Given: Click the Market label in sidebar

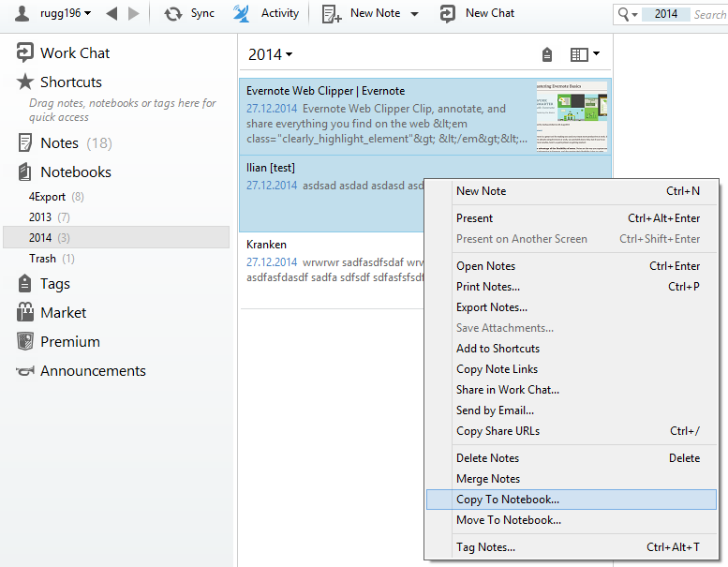Looking at the screenshot, I should coord(64,312).
